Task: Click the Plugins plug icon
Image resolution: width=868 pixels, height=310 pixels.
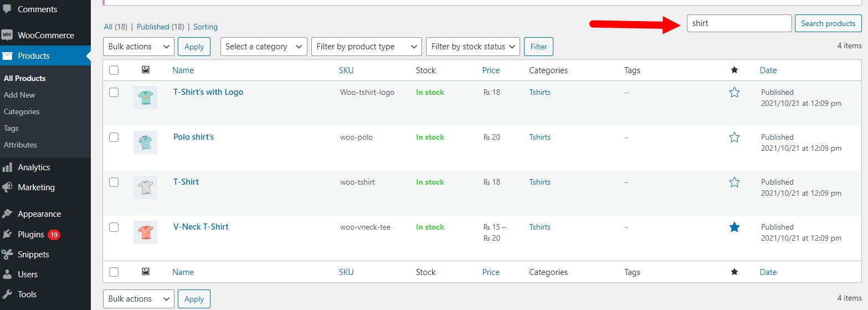Action: pyautogui.click(x=7, y=235)
